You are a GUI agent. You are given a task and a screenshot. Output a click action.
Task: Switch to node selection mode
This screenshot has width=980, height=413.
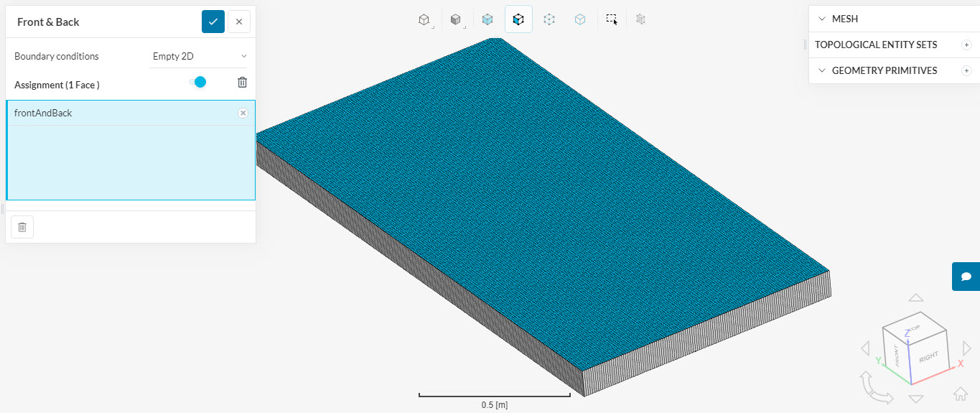[549, 19]
